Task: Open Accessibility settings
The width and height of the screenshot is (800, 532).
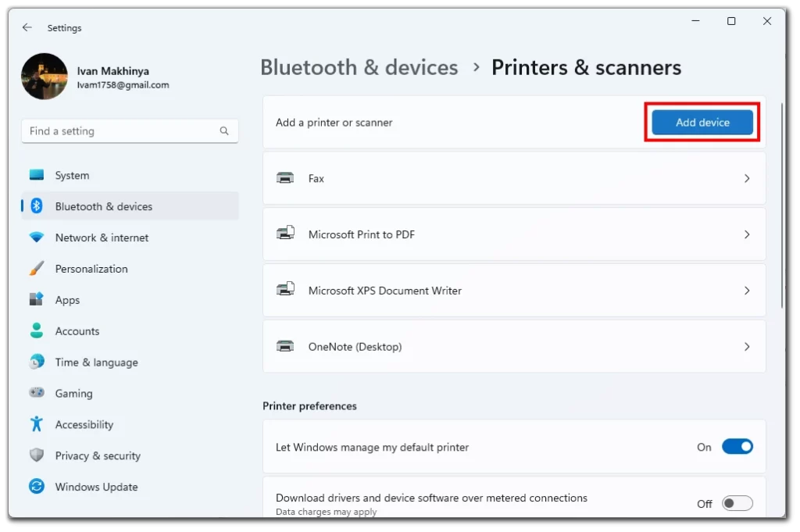Action: point(130,424)
